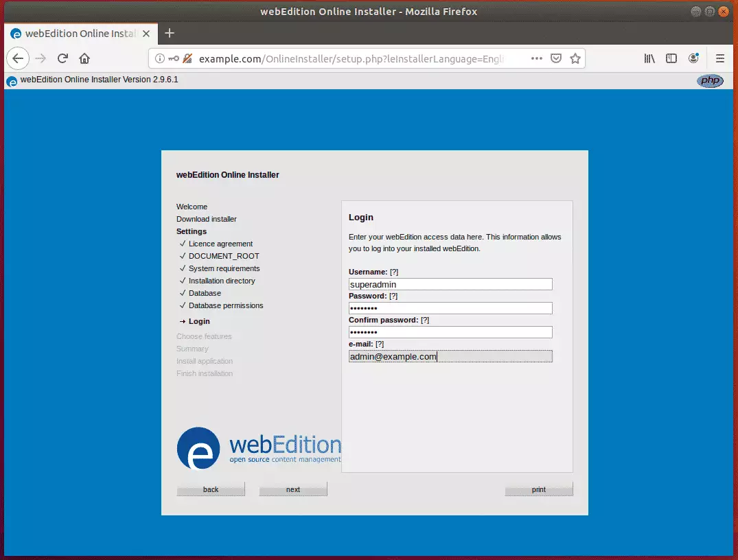The image size is (738, 560).
Task: Open page actions three-dots menu
Action: [x=537, y=58]
